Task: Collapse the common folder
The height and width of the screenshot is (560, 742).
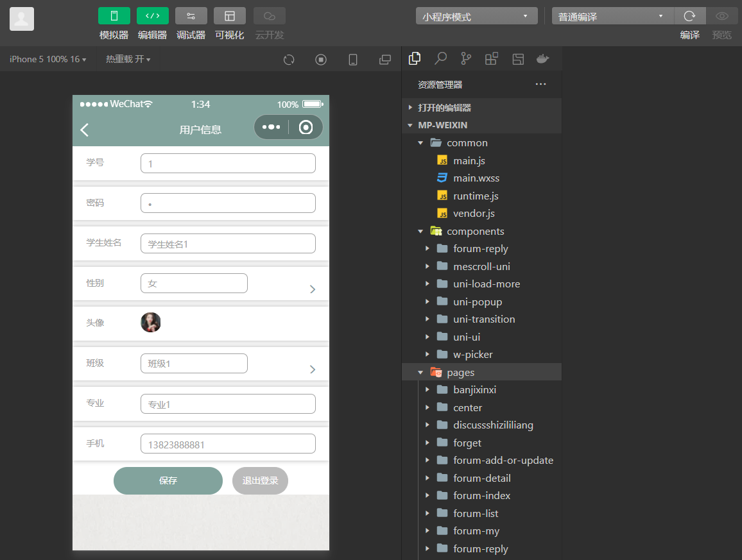Action: click(482, 143)
